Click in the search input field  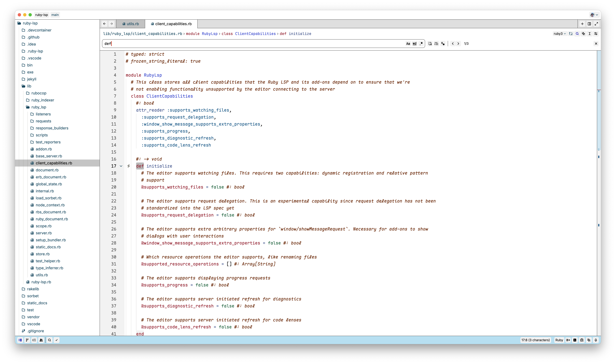[x=245, y=44]
